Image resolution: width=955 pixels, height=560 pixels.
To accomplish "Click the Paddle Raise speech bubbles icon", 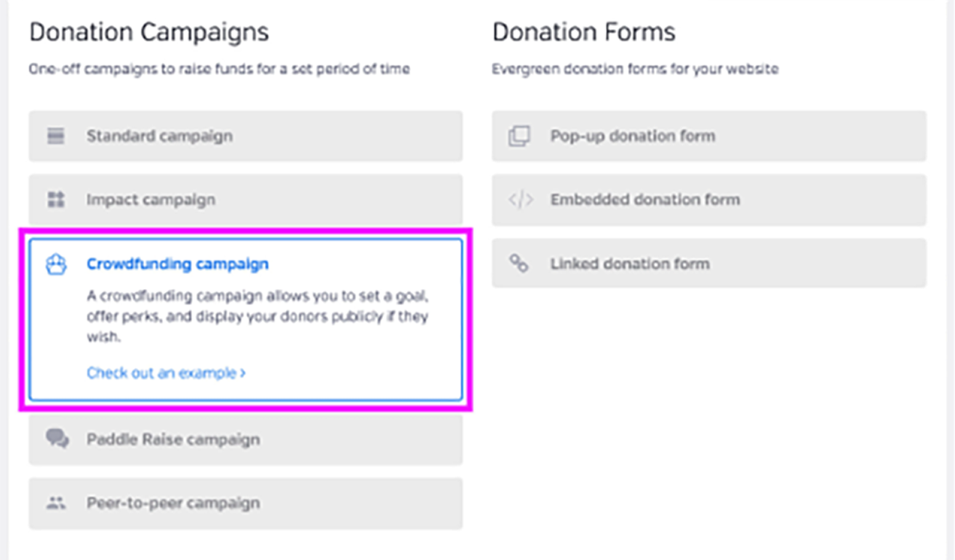I will 57,439.
